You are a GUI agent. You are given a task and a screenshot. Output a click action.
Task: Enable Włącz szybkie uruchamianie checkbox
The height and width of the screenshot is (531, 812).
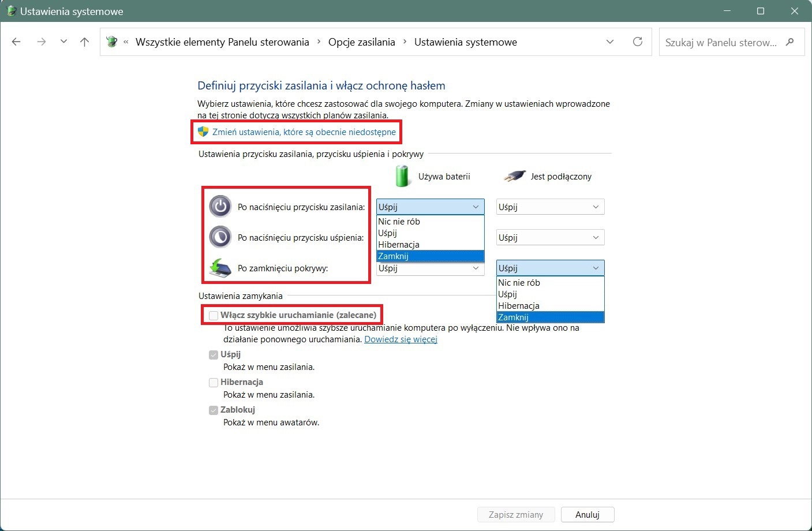click(214, 315)
